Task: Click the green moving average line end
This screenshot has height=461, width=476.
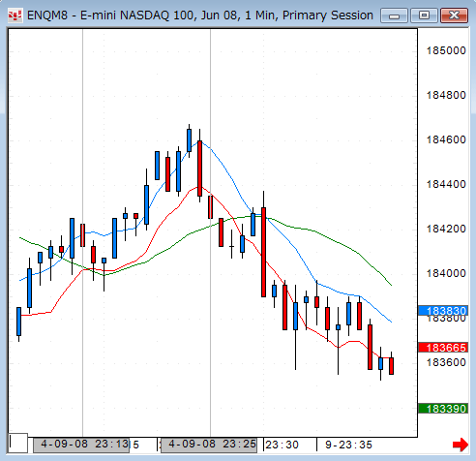Action: coord(391,285)
